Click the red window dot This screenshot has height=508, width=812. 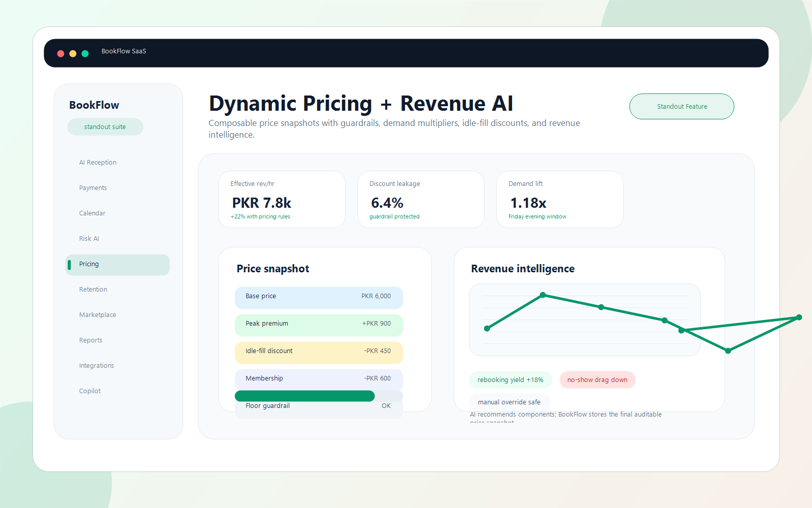tap(60, 53)
